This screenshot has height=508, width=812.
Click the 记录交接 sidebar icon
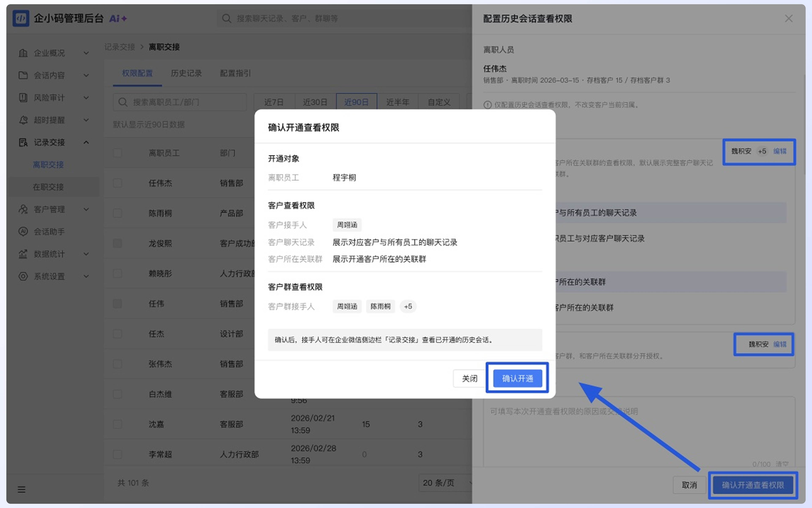tap(23, 142)
